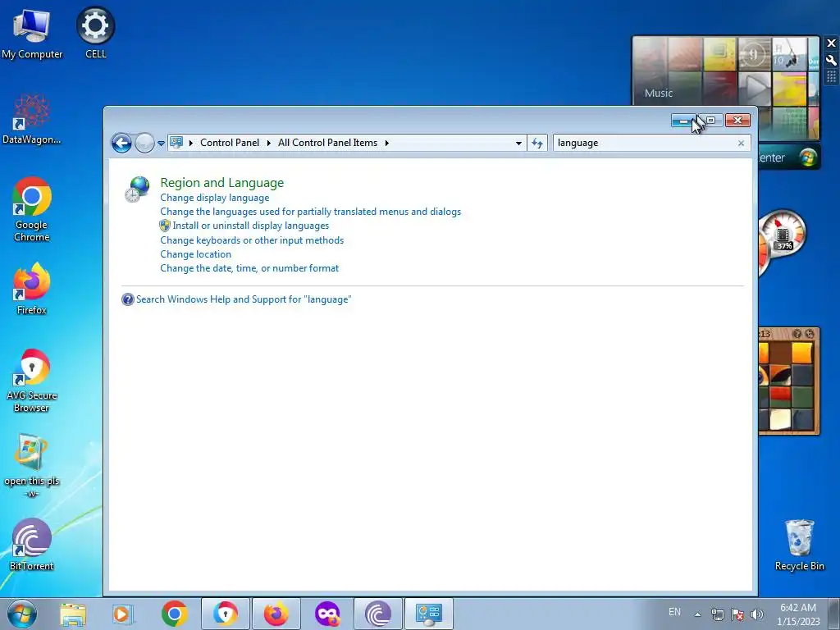Open DataWagon desktop shortcut
840x630 pixels.
coord(32,120)
